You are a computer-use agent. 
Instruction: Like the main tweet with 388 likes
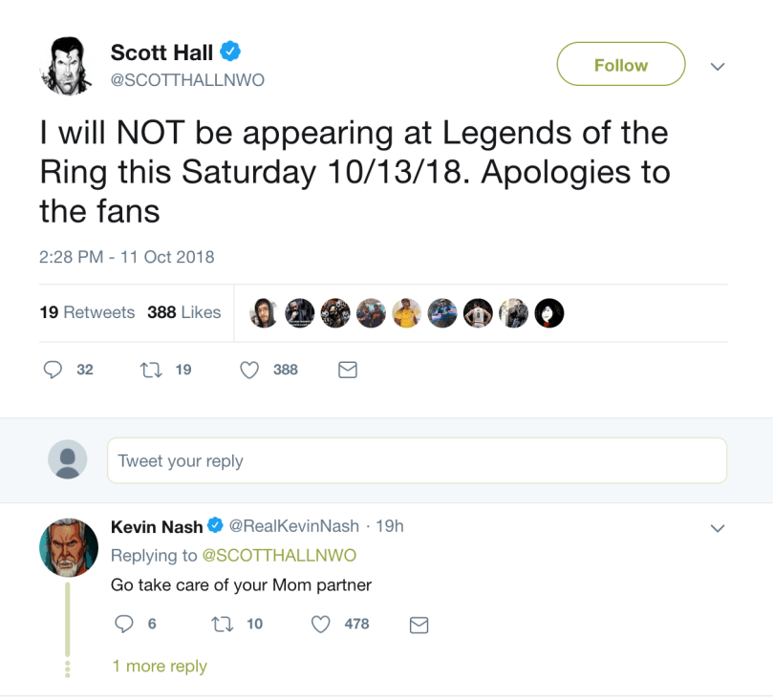249,370
